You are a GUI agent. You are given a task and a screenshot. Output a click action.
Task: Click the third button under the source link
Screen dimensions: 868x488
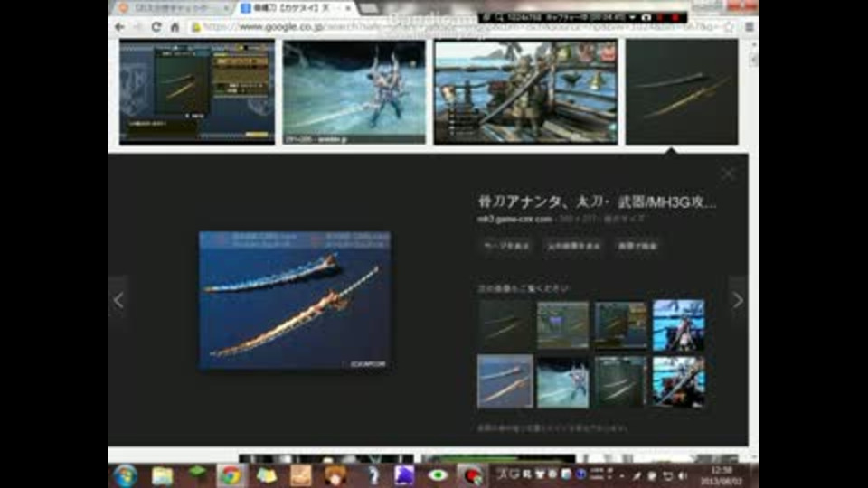(637, 246)
